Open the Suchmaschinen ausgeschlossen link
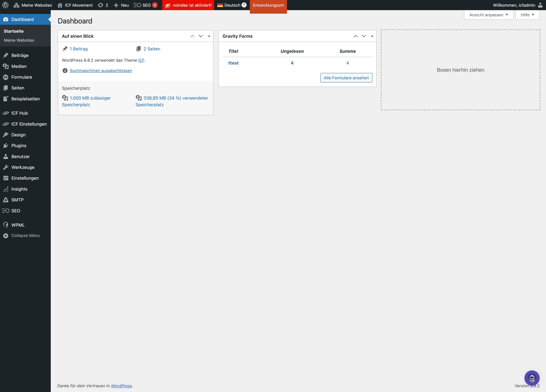The image size is (546, 392). point(101,71)
